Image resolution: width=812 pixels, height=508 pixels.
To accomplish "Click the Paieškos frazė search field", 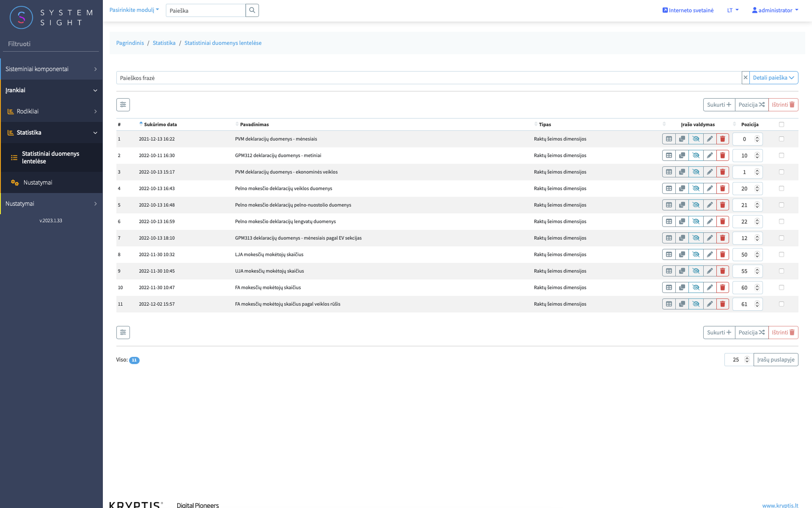I will [x=429, y=77].
